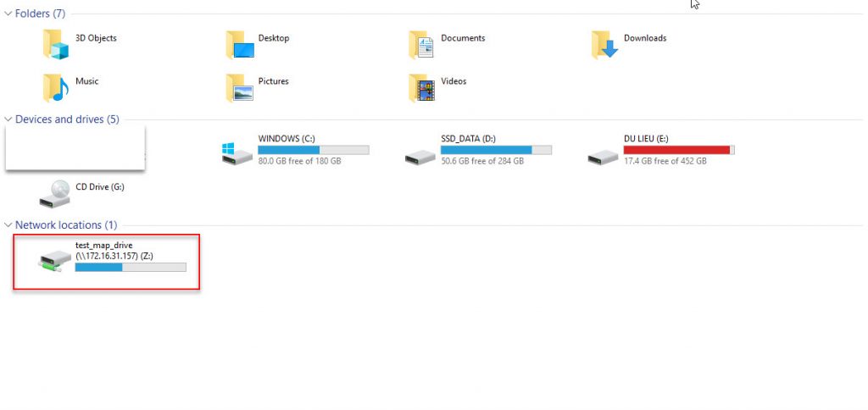This screenshot has height=410, width=868.
Task: Select the Downloads label
Action: point(645,38)
